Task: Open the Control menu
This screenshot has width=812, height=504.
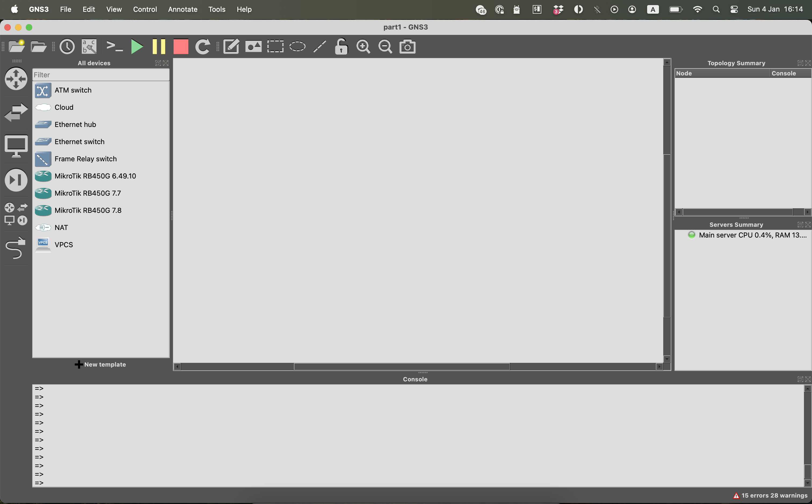Action: (x=145, y=9)
